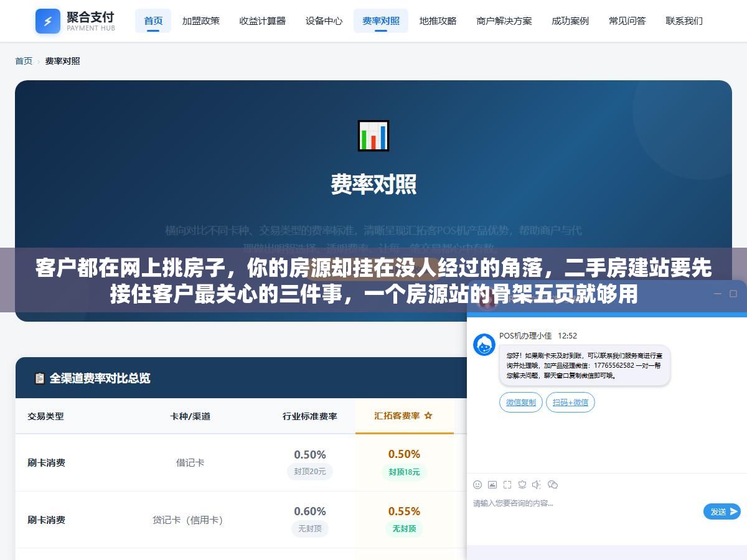Open the 首页 navigation tab
This screenshot has height=560, width=747.
tap(153, 21)
